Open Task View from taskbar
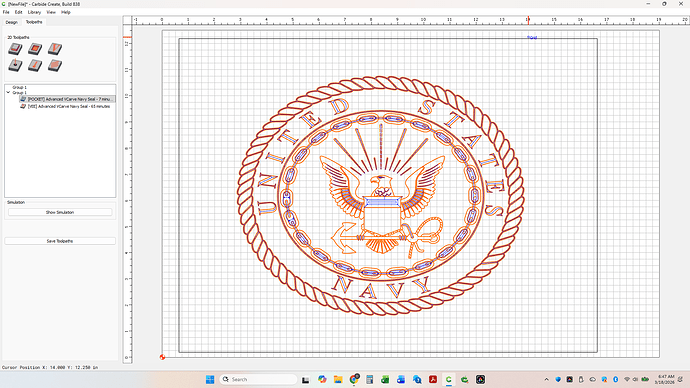This screenshot has width=690, height=388. (x=305, y=379)
